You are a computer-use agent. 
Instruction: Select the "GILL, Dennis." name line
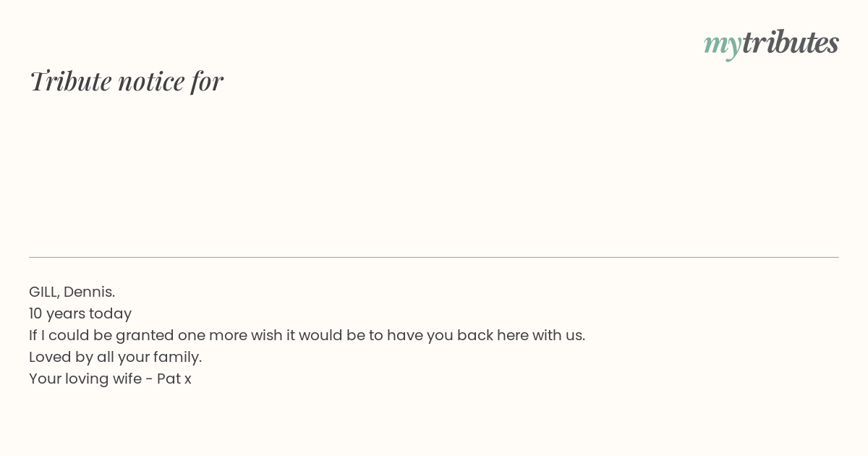tap(72, 292)
